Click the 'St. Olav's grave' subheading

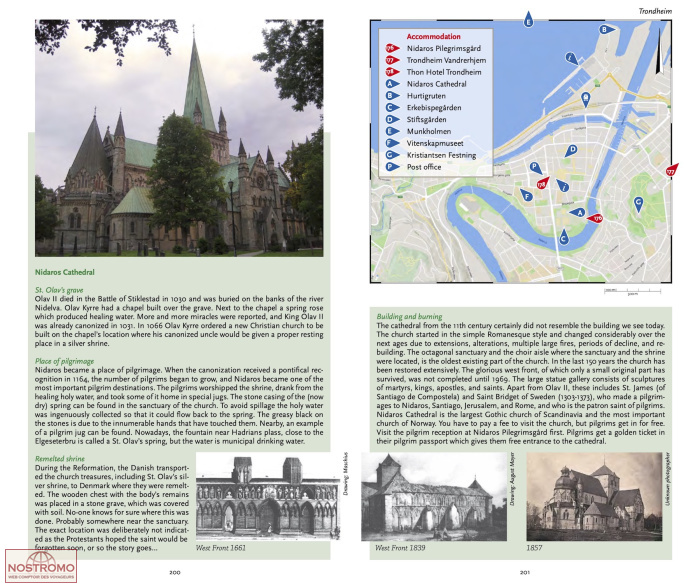[x=59, y=290]
